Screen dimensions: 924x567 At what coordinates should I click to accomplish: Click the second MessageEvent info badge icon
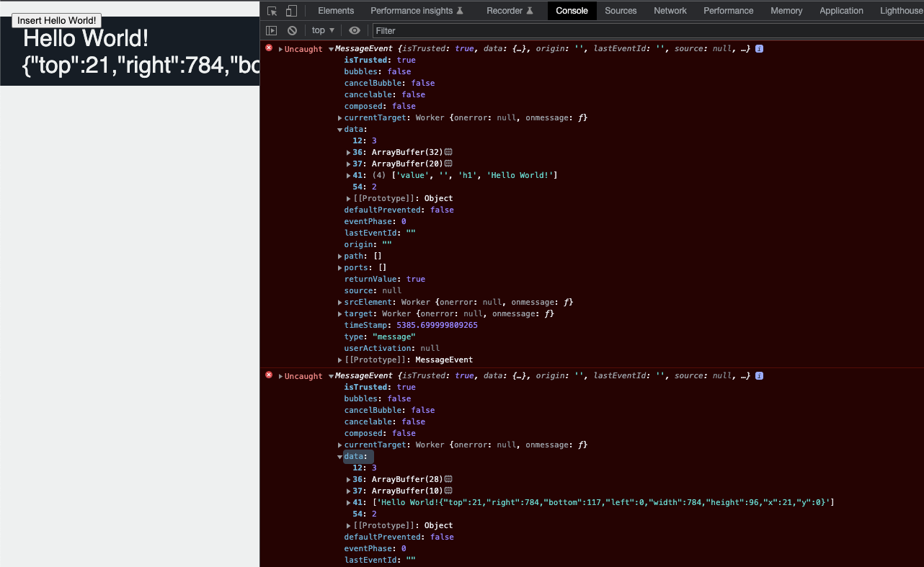click(x=760, y=376)
